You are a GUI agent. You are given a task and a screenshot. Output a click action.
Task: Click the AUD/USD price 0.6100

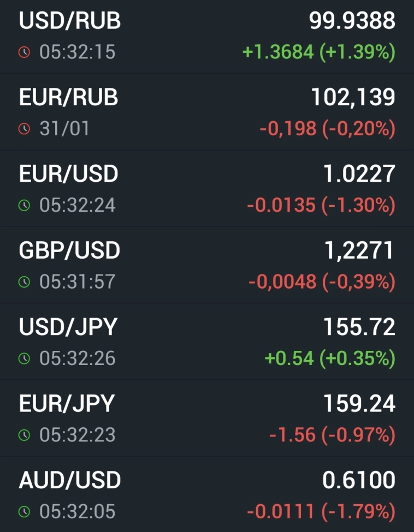click(x=358, y=480)
